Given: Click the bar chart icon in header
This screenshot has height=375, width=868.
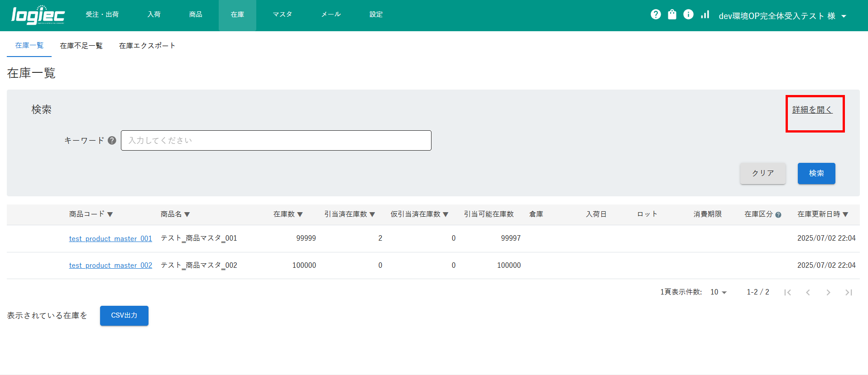Looking at the screenshot, I should point(705,14).
